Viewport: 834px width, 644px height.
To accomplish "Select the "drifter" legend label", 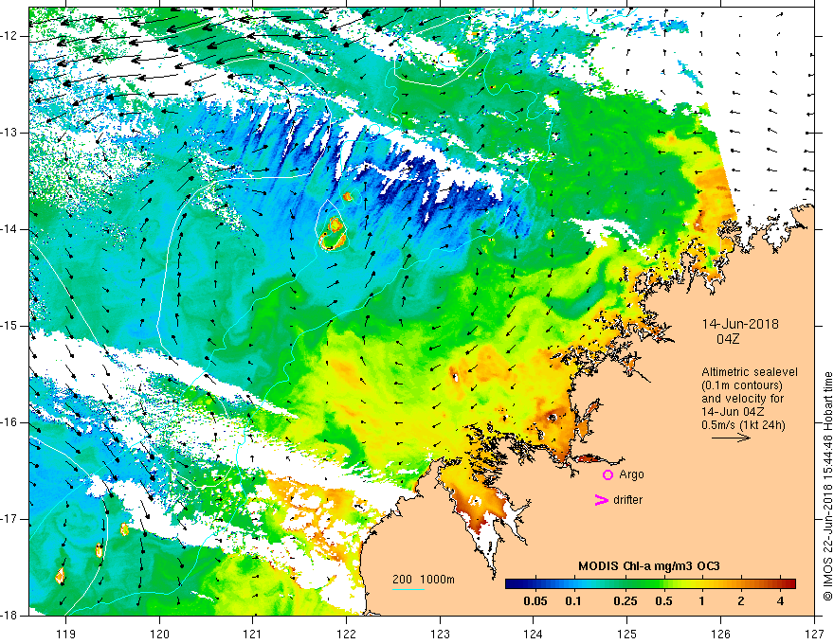I will tap(627, 500).
